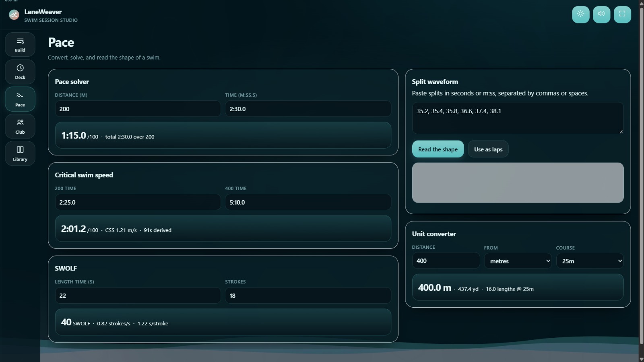Open the Deck clock section
Screen dimensions: 644x362
coord(20,72)
